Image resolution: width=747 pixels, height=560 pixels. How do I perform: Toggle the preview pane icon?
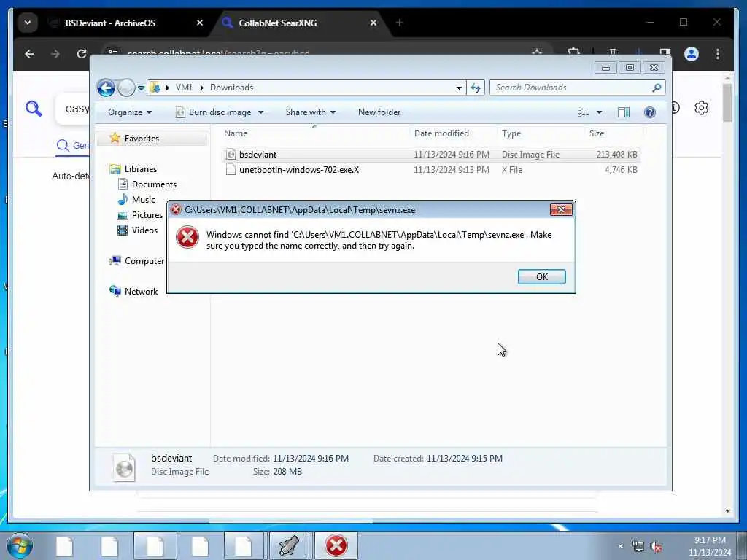(624, 112)
